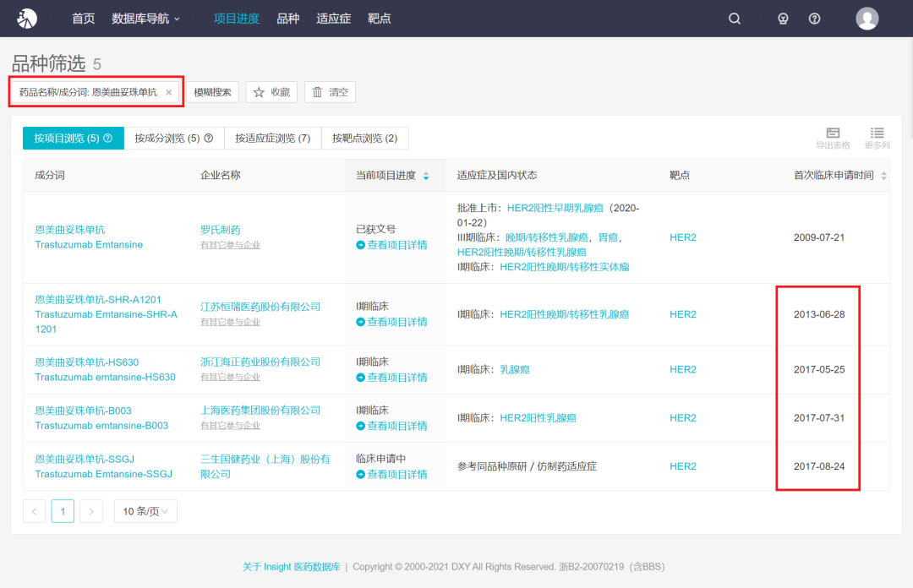Viewport: 913px width, 588px height.
Task: View project details icon for 江苏恒瑞医药 row
Action: pos(360,322)
